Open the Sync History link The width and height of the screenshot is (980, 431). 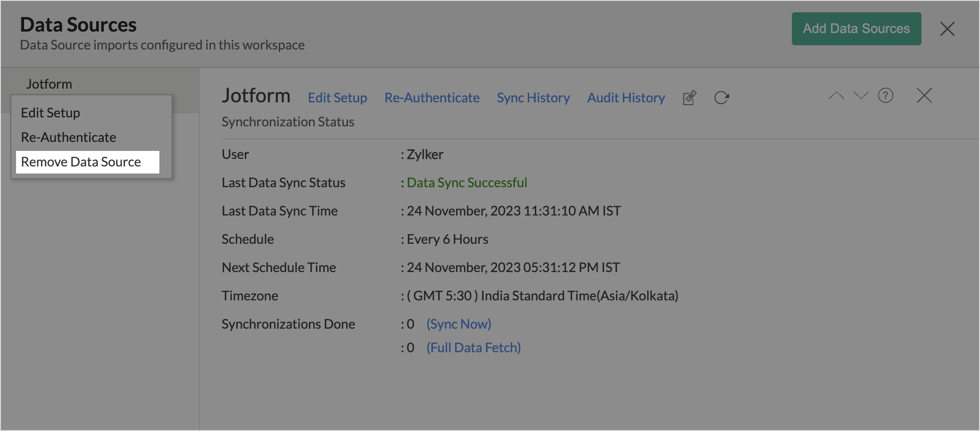click(x=533, y=98)
